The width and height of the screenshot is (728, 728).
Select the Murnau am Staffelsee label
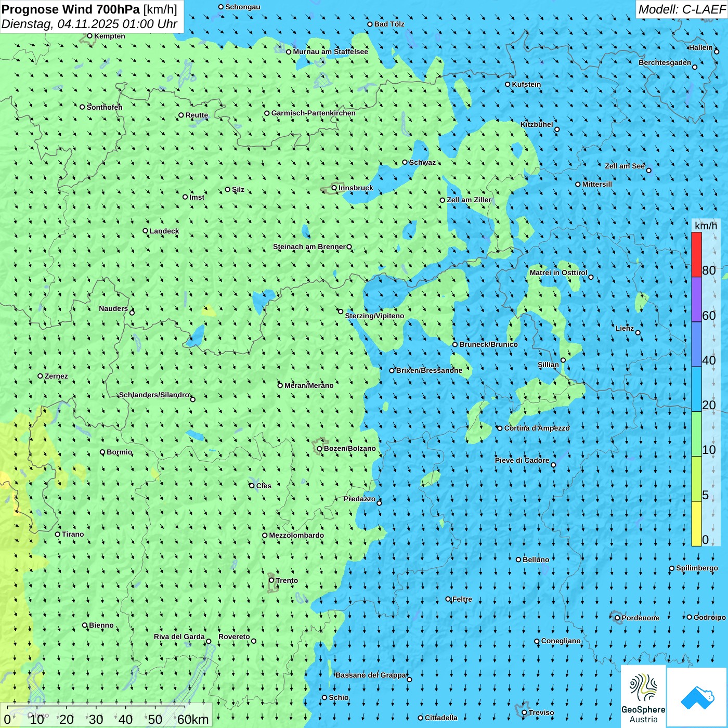tap(330, 51)
